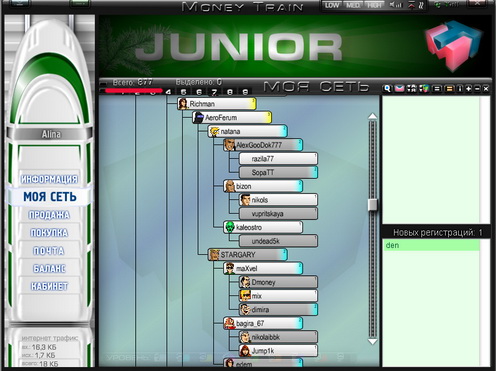Open the БАЛАНС menu section
The width and height of the screenshot is (496, 371).
pos(49,269)
